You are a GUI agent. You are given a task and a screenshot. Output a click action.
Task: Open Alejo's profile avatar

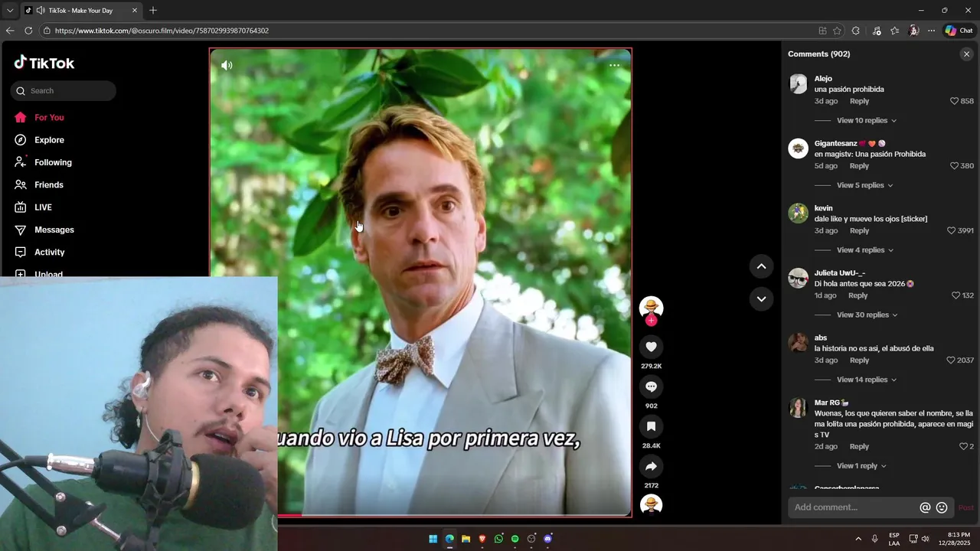[798, 83]
